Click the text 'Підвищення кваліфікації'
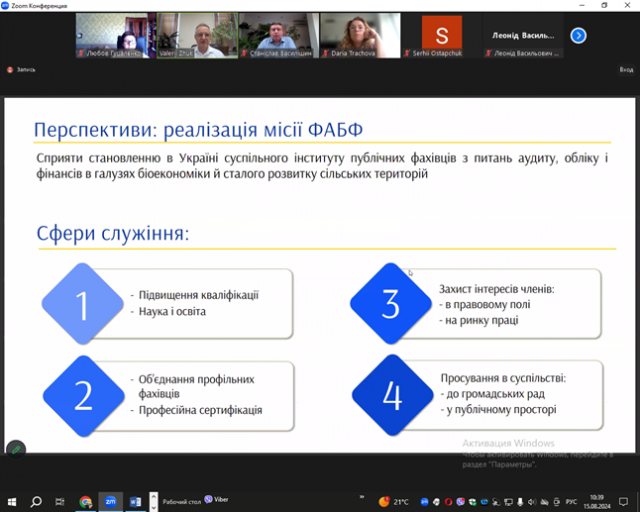 click(199, 295)
